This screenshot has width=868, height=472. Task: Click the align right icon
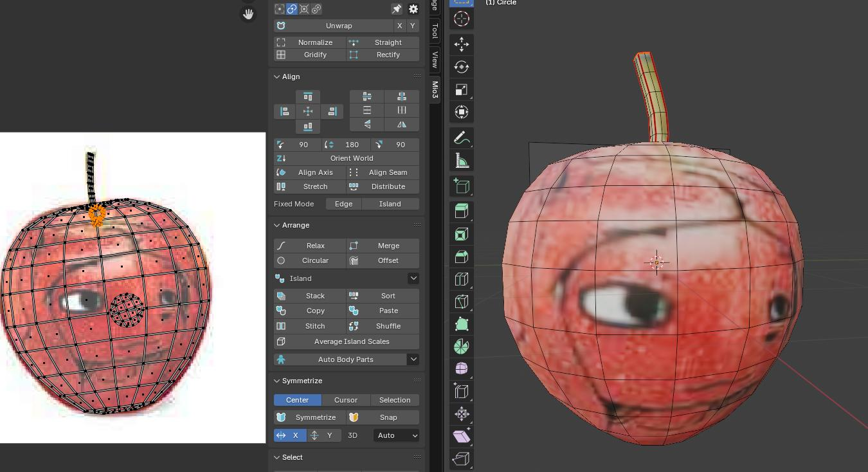pos(332,112)
